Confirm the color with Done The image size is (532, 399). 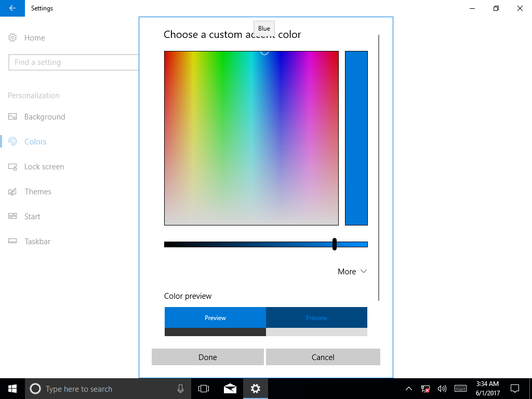pyautogui.click(x=208, y=357)
